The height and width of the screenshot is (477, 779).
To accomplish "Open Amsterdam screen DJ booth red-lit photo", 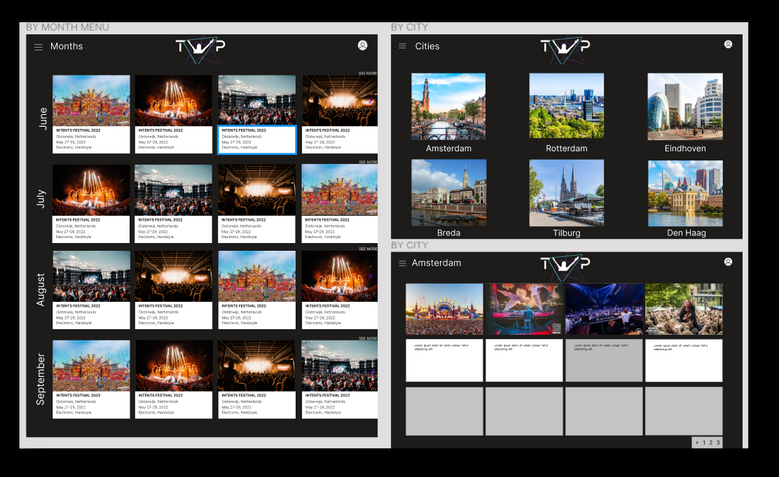I will [524, 309].
